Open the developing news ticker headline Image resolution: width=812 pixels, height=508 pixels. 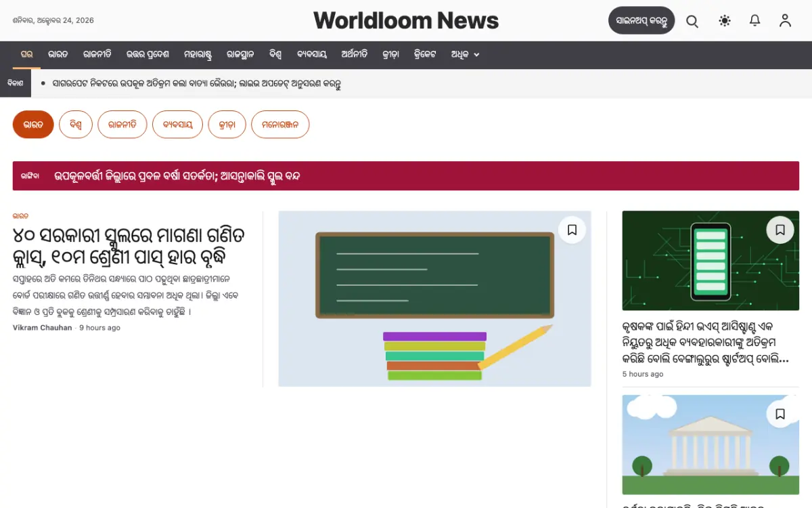pos(196,84)
